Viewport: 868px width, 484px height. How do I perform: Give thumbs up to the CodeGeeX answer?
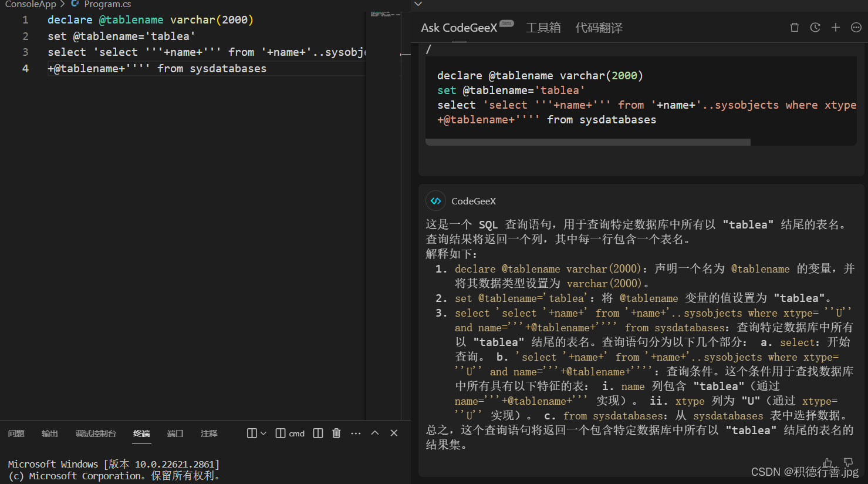(828, 463)
